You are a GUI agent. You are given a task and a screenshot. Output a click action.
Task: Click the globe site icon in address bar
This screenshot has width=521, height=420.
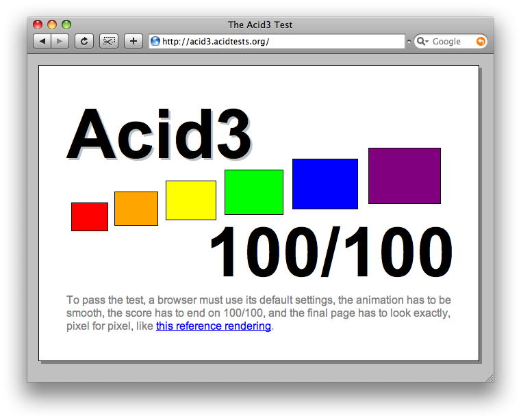(155, 41)
